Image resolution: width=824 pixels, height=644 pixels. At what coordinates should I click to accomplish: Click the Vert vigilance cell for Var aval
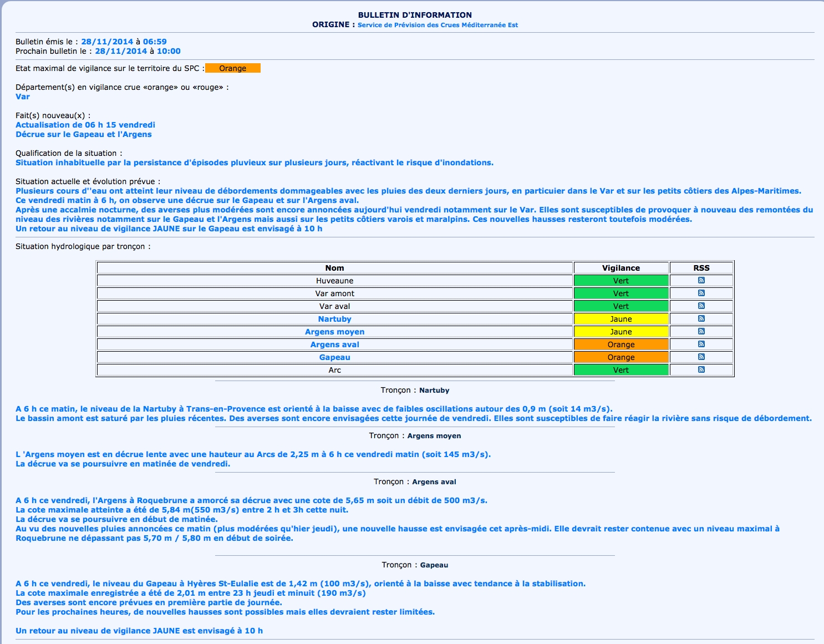pyautogui.click(x=621, y=306)
